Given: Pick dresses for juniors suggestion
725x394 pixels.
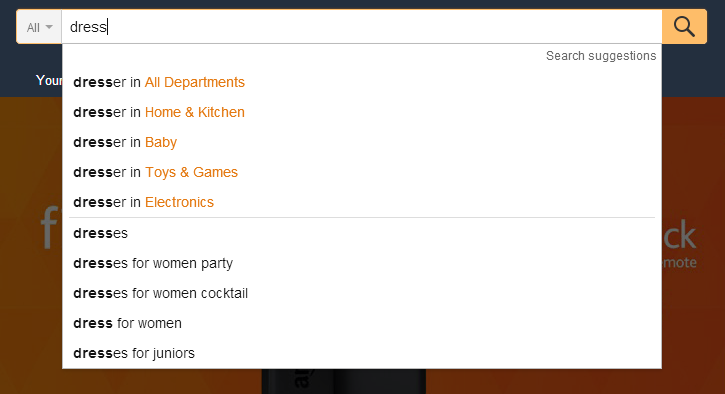Looking at the screenshot, I should pyautogui.click(x=362, y=353).
